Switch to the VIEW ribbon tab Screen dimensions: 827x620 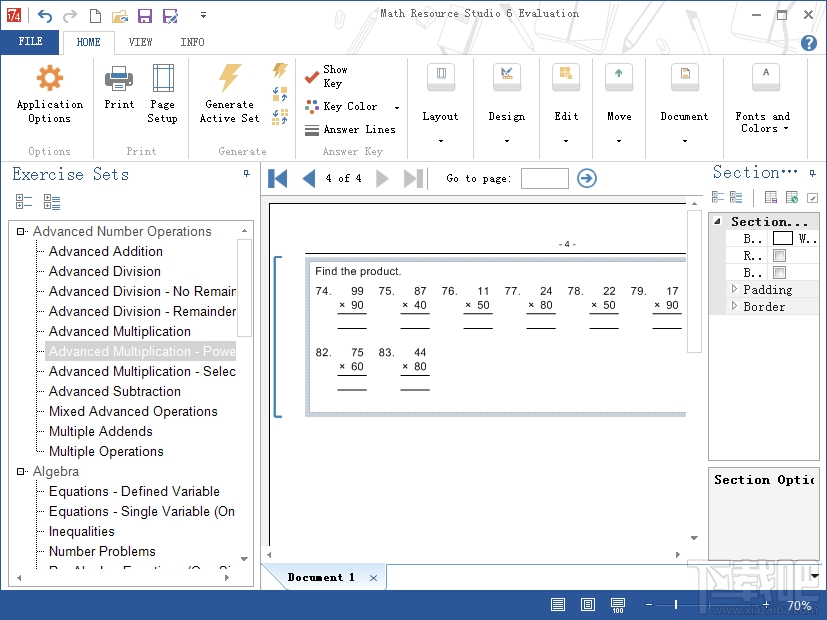click(140, 42)
